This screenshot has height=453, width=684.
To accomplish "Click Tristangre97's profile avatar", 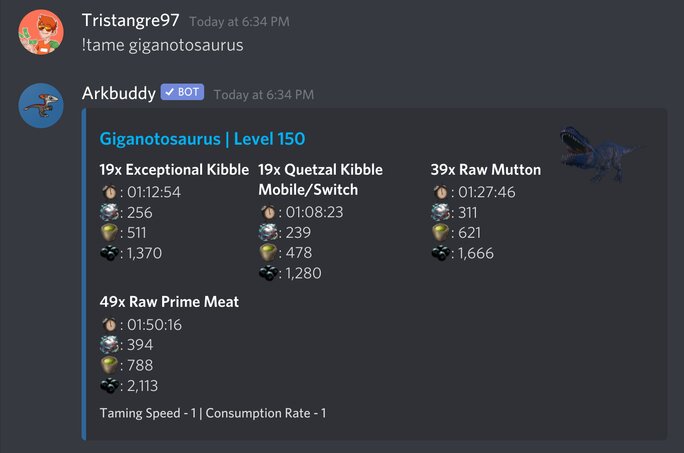I will [x=41, y=33].
